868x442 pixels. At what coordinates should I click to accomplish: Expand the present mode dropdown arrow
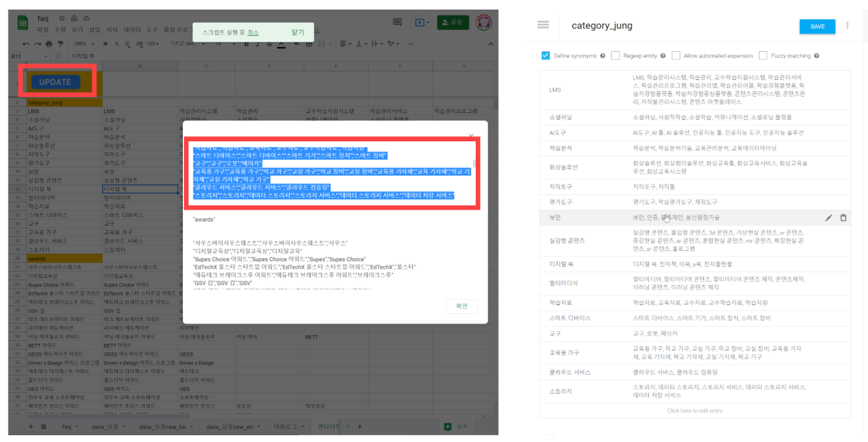[x=428, y=22]
